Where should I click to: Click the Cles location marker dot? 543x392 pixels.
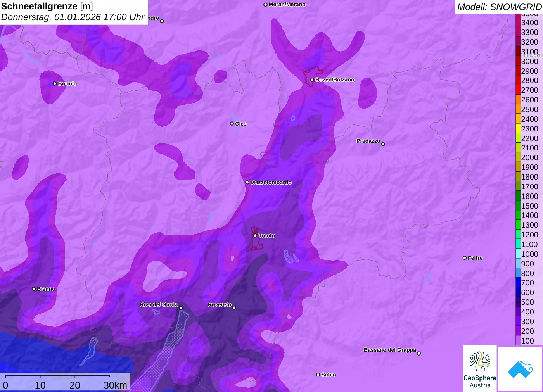[x=232, y=124]
